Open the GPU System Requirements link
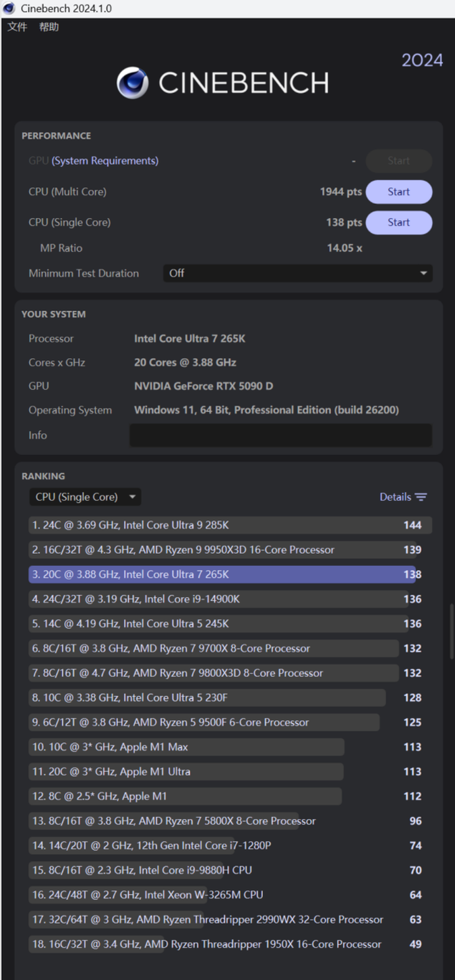This screenshot has height=980, width=455. point(105,161)
